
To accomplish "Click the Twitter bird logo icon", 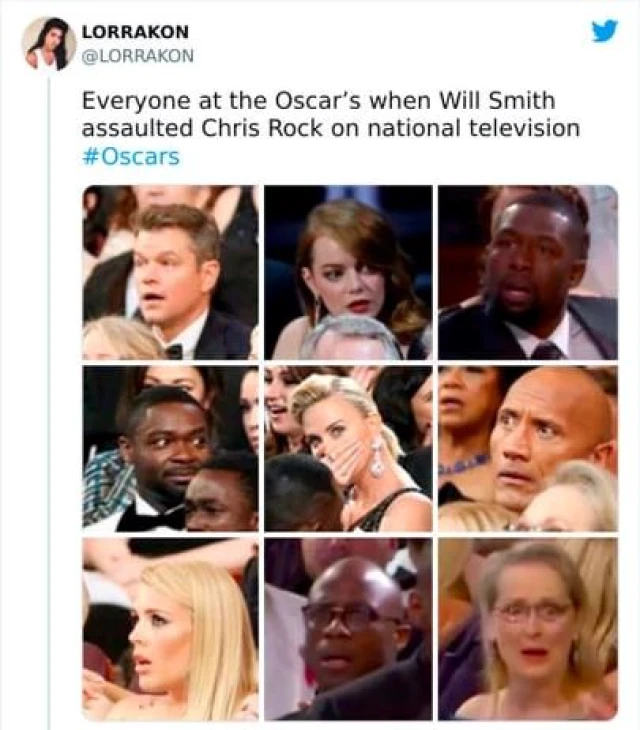I will 604,31.
